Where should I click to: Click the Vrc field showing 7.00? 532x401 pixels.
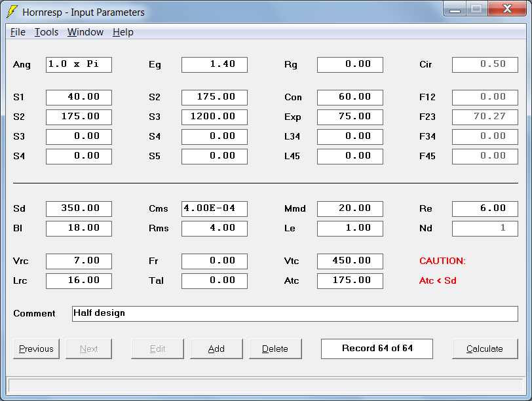pyautogui.click(x=79, y=261)
